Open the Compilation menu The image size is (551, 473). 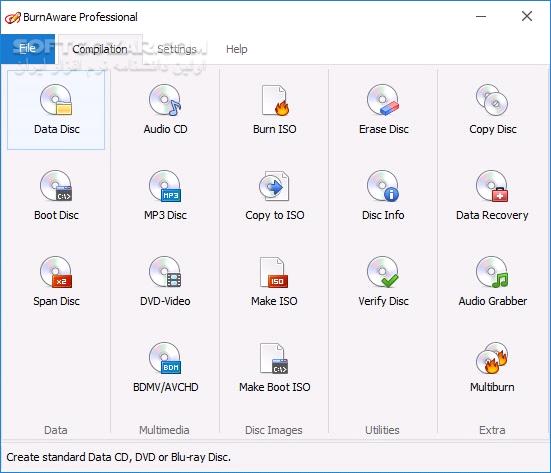coord(100,49)
